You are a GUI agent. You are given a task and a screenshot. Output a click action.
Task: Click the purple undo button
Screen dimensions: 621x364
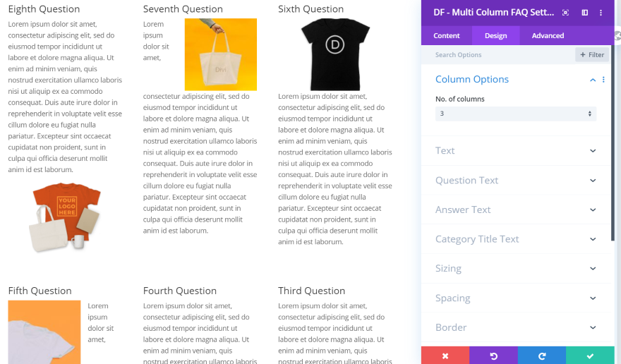click(493, 356)
